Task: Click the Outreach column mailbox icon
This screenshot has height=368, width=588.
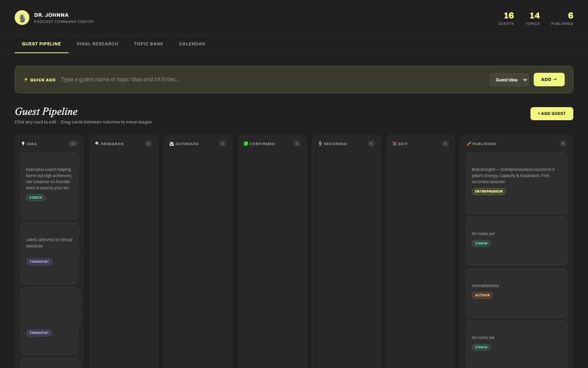Action: tap(171, 144)
